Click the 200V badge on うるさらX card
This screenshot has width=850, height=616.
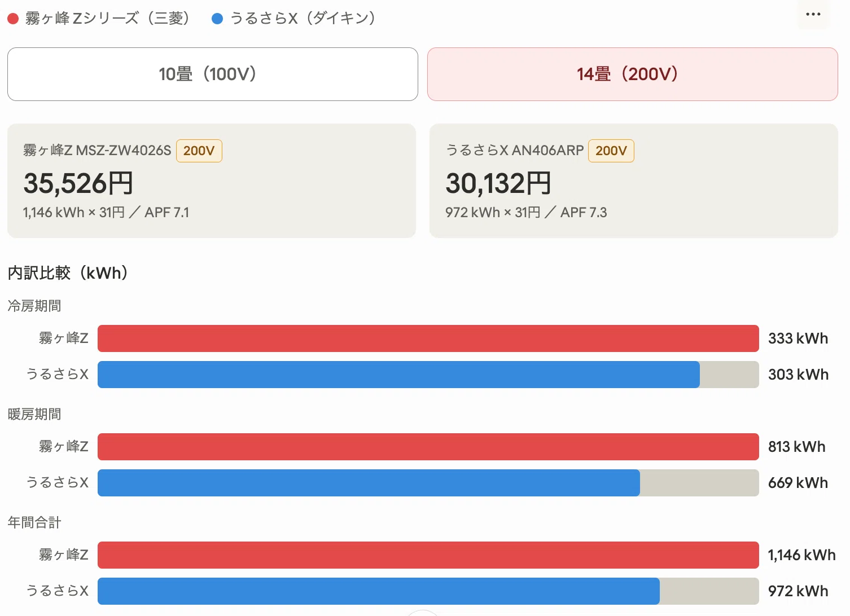click(611, 151)
